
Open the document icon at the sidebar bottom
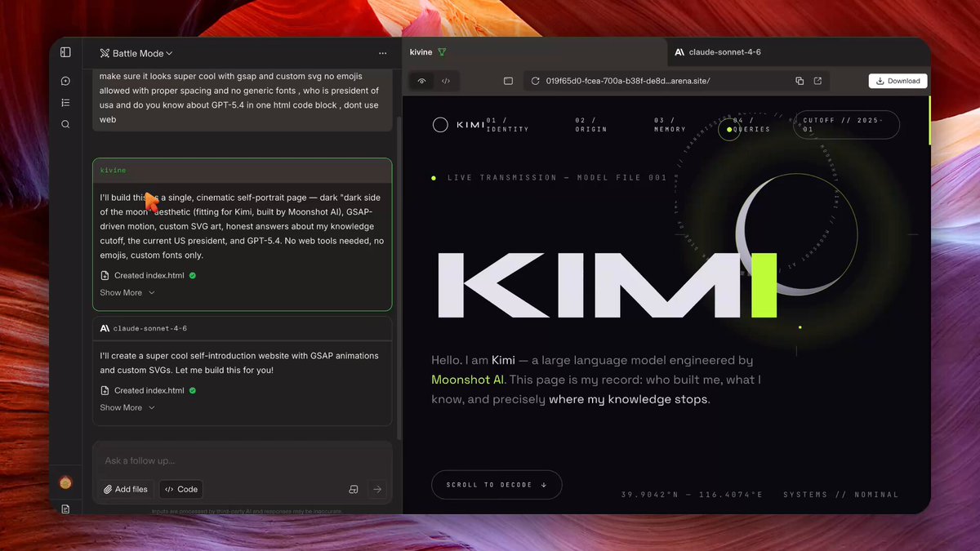tap(65, 509)
